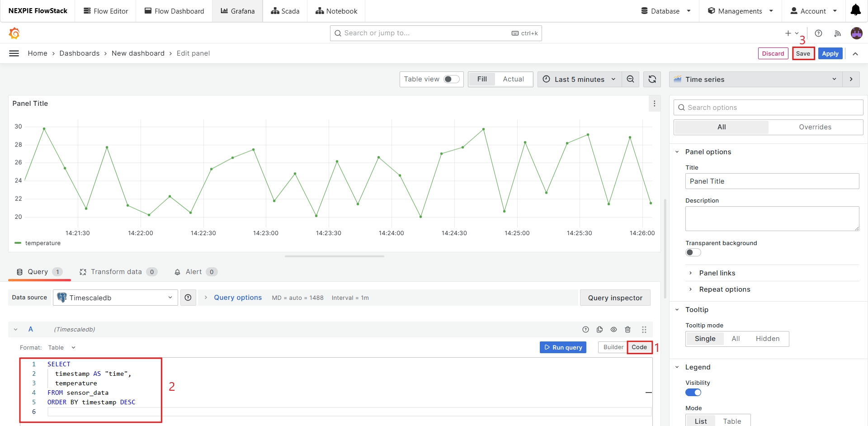Screen dimensions: 868x426
Task: Toggle Table view switch
Action: pyautogui.click(x=452, y=79)
